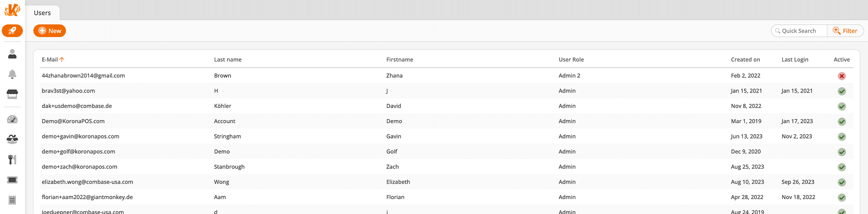Click first name Golf

pyautogui.click(x=392, y=152)
